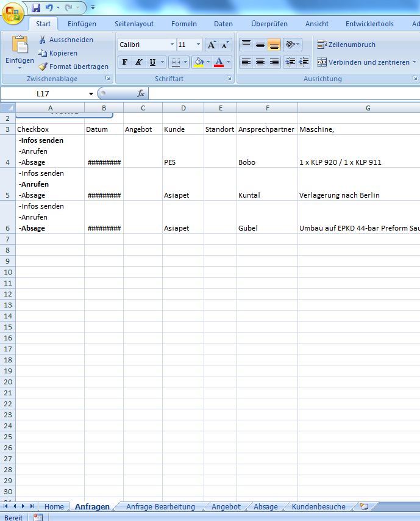The width and height of the screenshot is (420, 521).
Task: Jump to first sheet tab arrow
Action: (x=5, y=506)
